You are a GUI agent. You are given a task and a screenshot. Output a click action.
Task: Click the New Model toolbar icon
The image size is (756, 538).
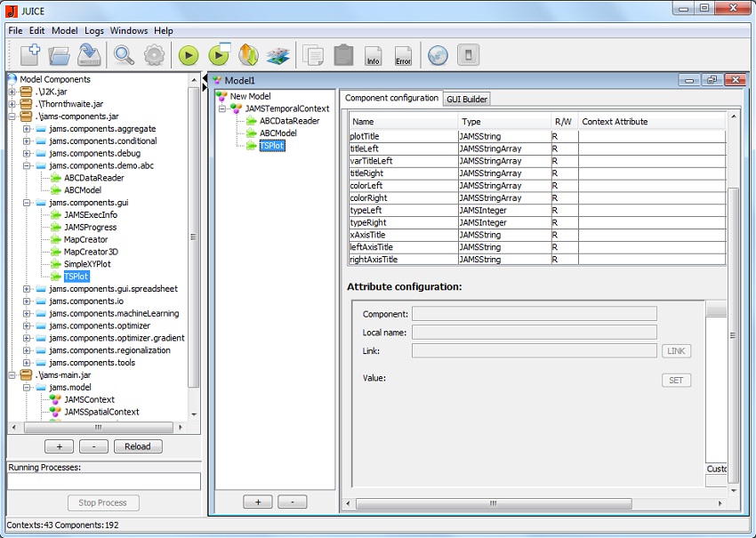[28, 55]
